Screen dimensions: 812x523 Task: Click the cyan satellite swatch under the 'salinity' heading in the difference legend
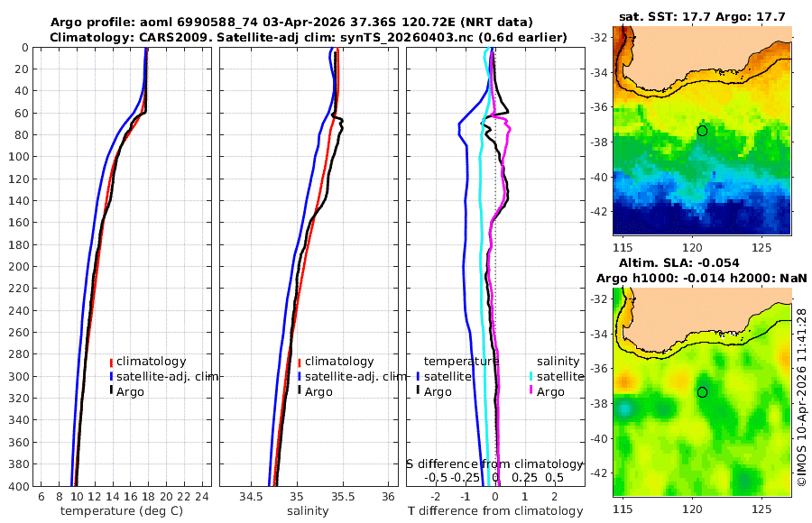[x=531, y=376]
